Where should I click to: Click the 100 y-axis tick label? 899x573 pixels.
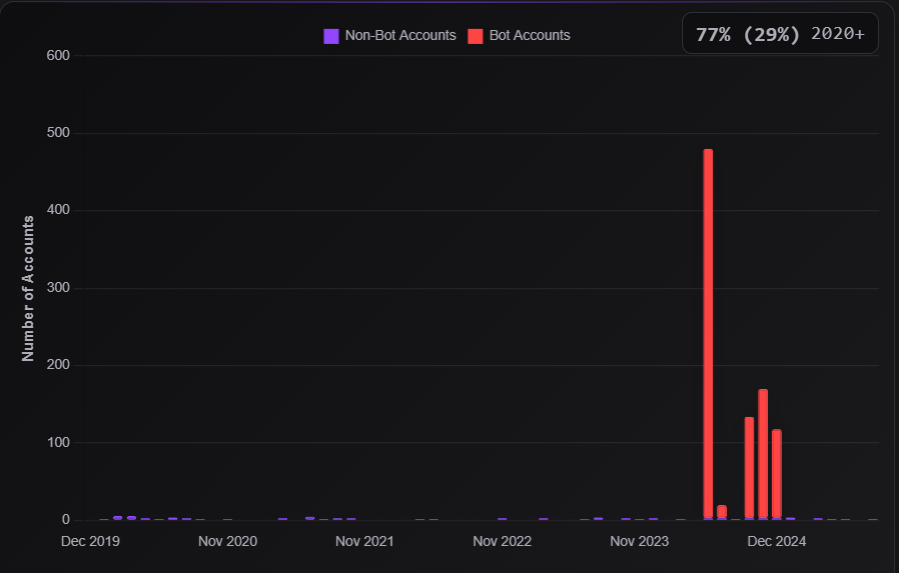coord(58,442)
